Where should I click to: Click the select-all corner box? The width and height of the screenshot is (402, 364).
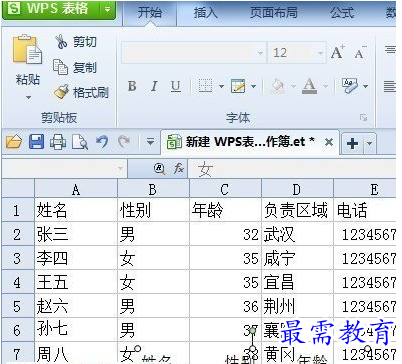coord(18,189)
